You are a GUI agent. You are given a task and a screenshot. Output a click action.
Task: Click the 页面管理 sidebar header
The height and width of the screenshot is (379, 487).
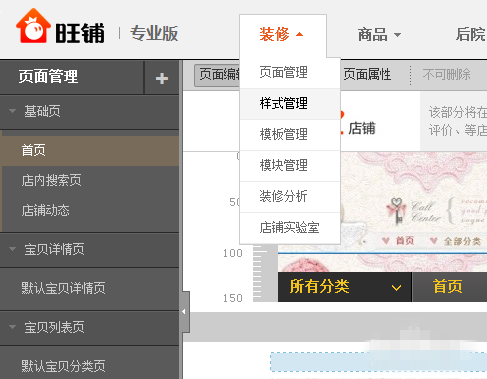coord(48,77)
